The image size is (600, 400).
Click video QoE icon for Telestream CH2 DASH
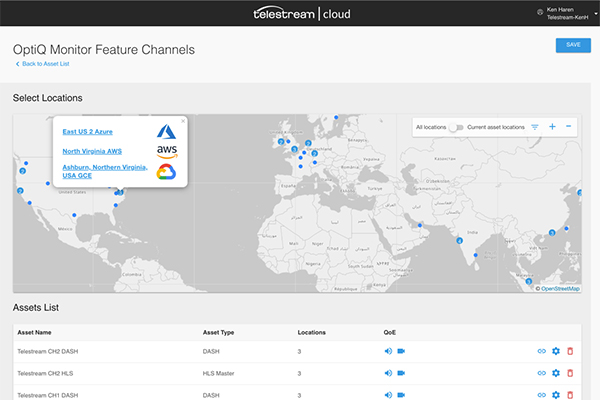[x=401, y=351]
